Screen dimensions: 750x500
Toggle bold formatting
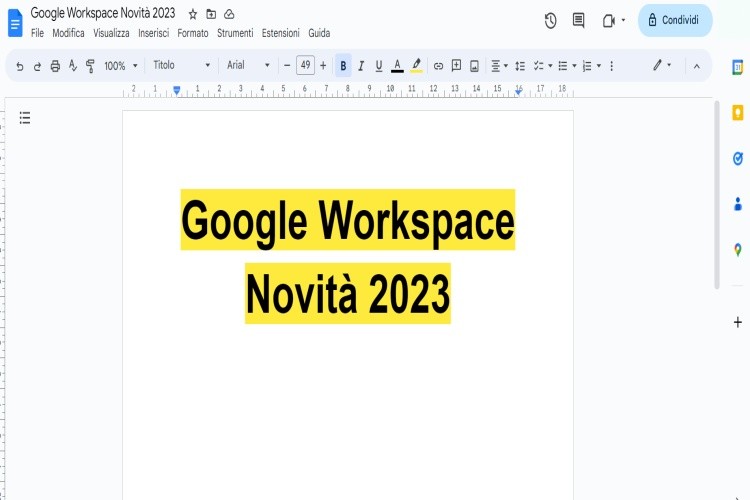(x=343, y=66)
